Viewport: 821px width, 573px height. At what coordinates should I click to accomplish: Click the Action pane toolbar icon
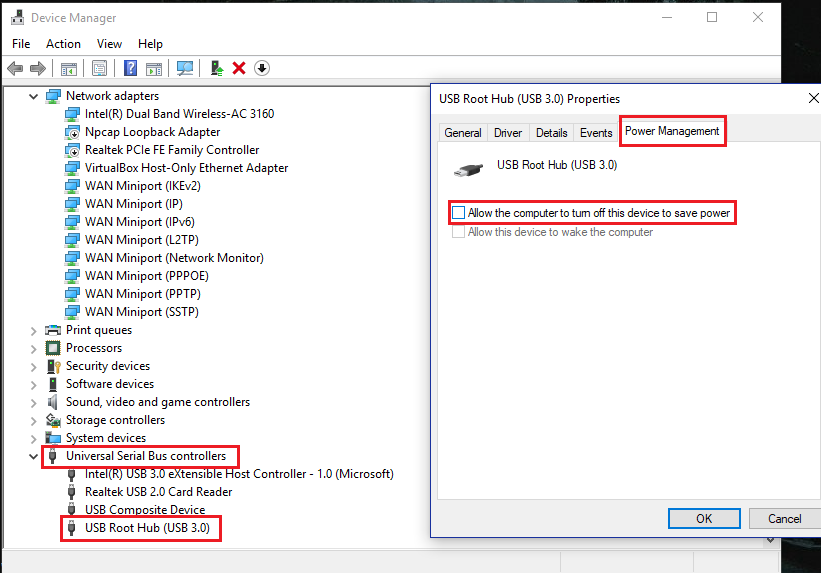(154, 68)
